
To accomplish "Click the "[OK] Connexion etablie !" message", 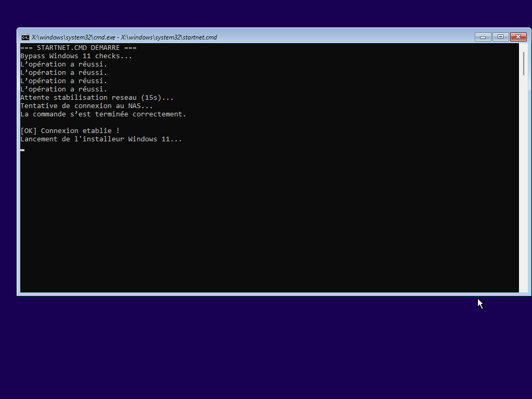I will point(70,131).
